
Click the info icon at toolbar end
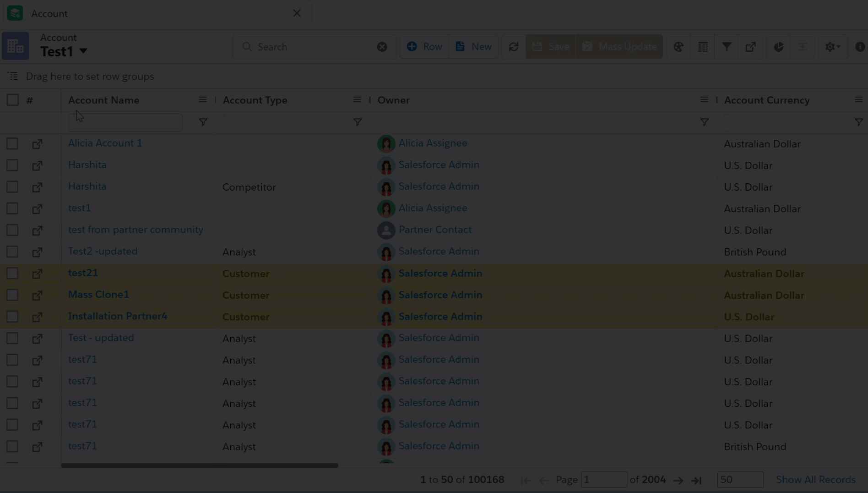click(x=860, y=47)
